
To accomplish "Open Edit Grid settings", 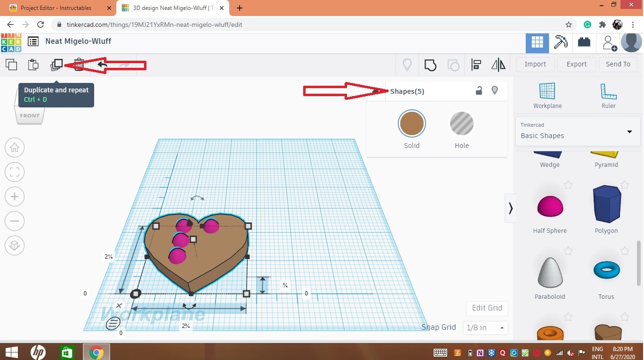I will [x=487, y=308].
